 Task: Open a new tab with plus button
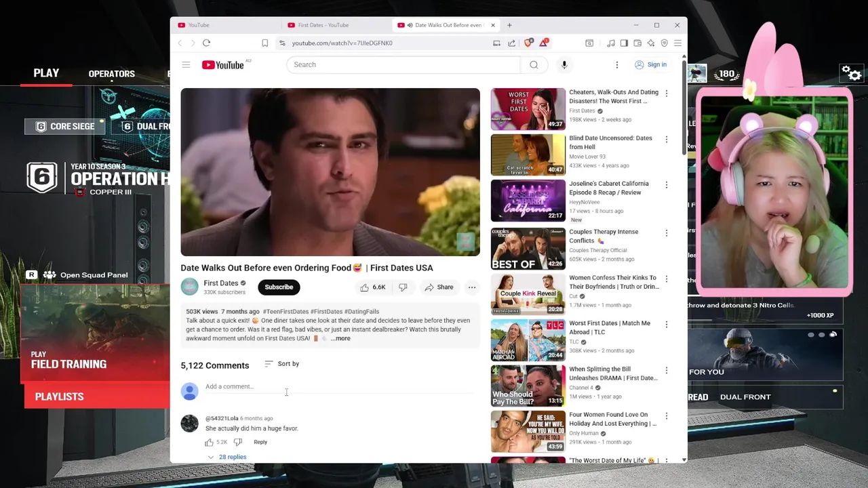509,25
